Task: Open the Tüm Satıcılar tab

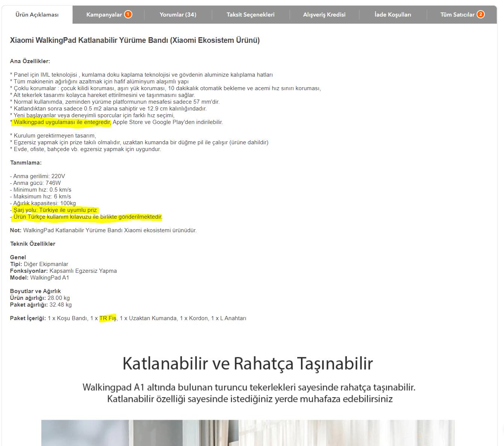Action: pos(462,15)
